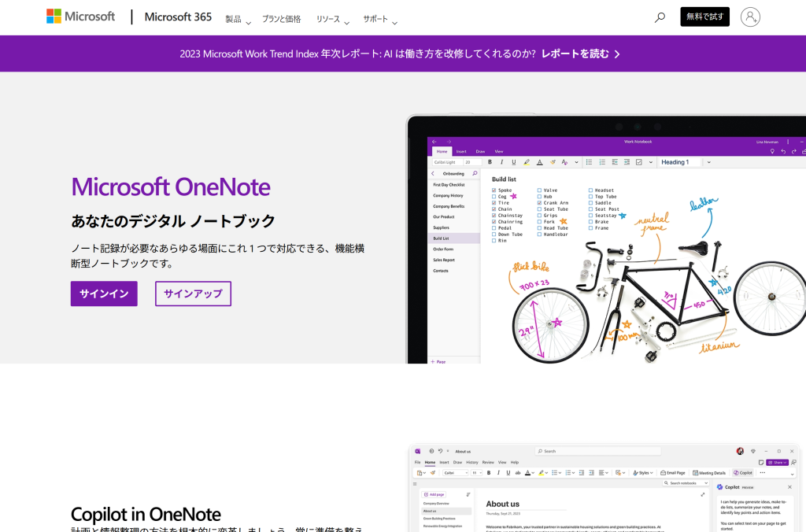This screenshot has height=532, width=806.
Task: Open the Review tab in lower OneNote ribbon
Action: coord(488,462)
